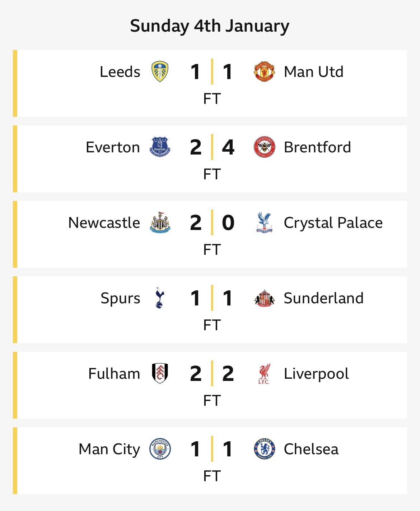The height and width of the screenshot is (511, 420).
Task: Click the Sunderland team name
Action: click(x=323, y=298)
